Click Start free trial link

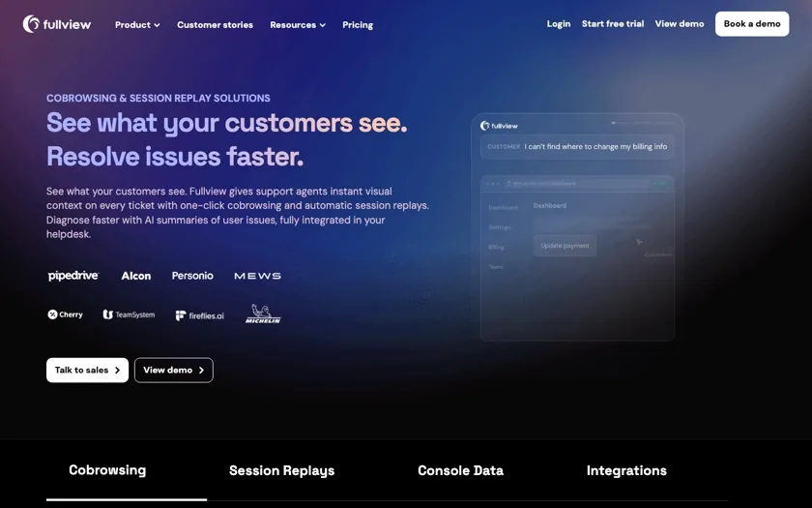[x=613, y=24]
